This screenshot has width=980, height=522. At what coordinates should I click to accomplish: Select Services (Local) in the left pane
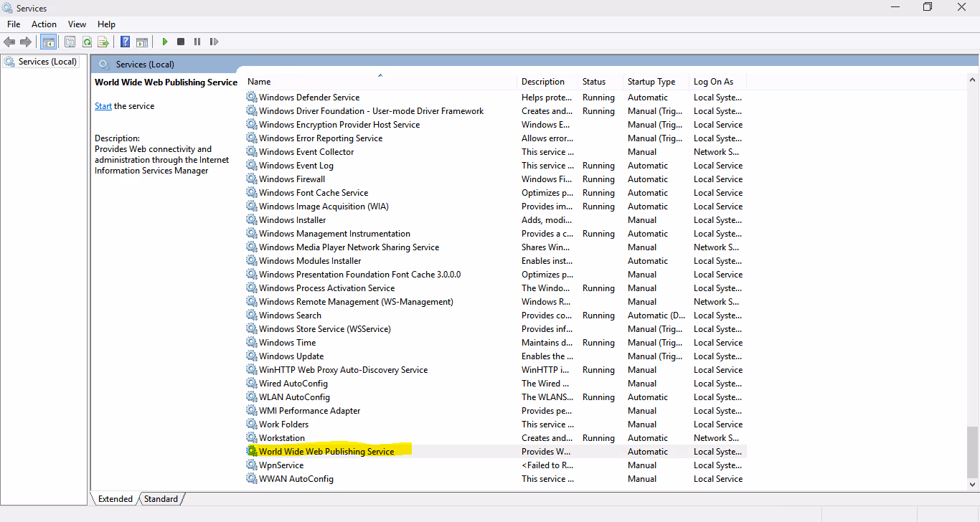[x=43, y=61]
